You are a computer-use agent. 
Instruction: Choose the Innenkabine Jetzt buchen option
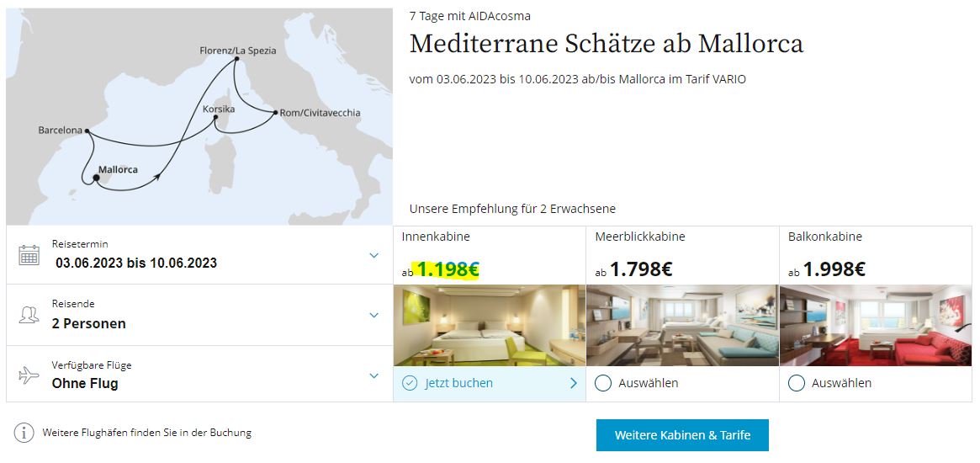[x=490, y=383]
